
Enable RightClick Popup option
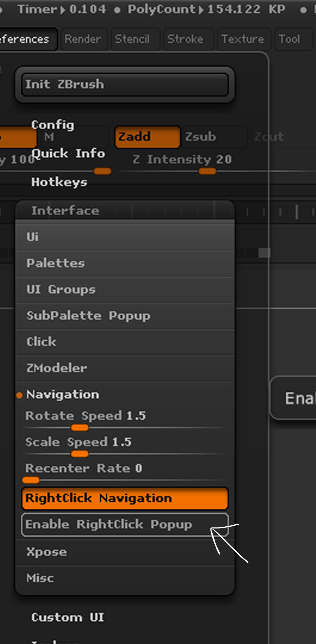(125, 525)
